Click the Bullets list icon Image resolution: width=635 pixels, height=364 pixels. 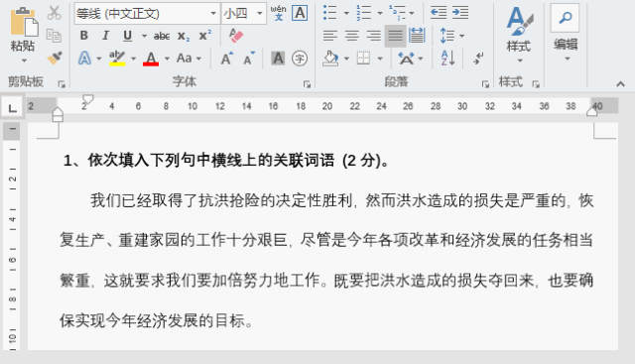(x=330, y=13)
